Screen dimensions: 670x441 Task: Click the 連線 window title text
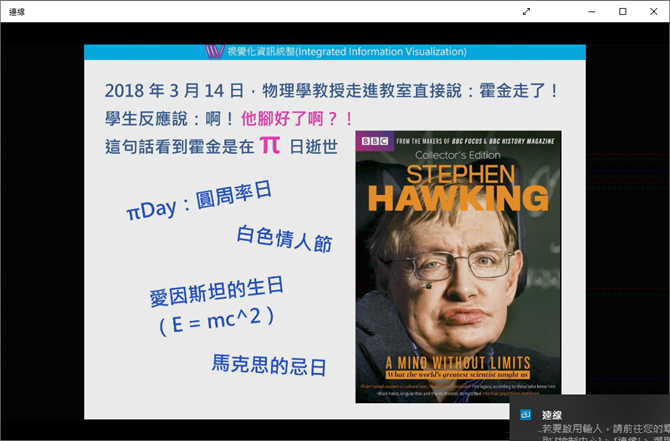click(x=17, y=12)
